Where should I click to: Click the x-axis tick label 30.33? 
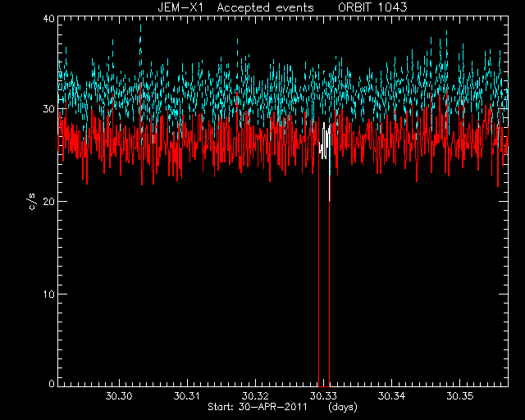coord(323,396)
